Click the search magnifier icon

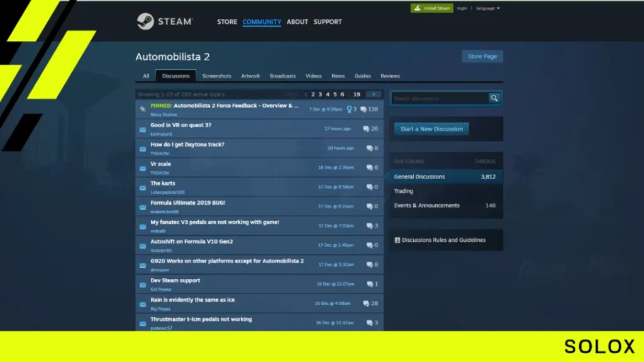(494, 98)
